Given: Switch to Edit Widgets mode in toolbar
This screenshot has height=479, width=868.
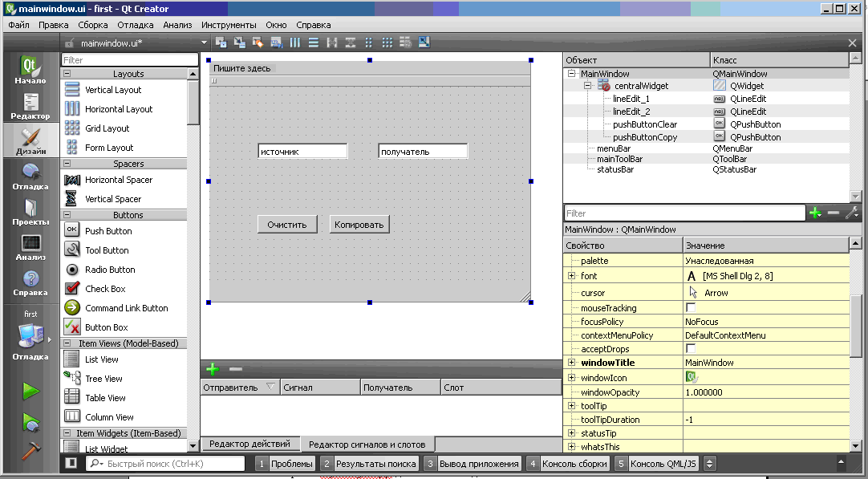Looking at the screenshot, I should point(221,43).
